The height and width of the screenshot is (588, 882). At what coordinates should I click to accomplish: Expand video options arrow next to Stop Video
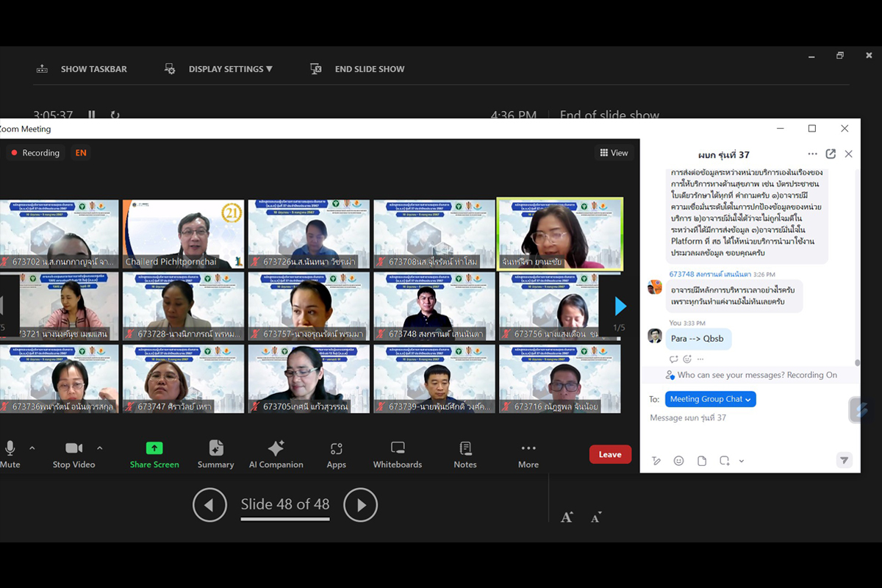coord(100,448)
